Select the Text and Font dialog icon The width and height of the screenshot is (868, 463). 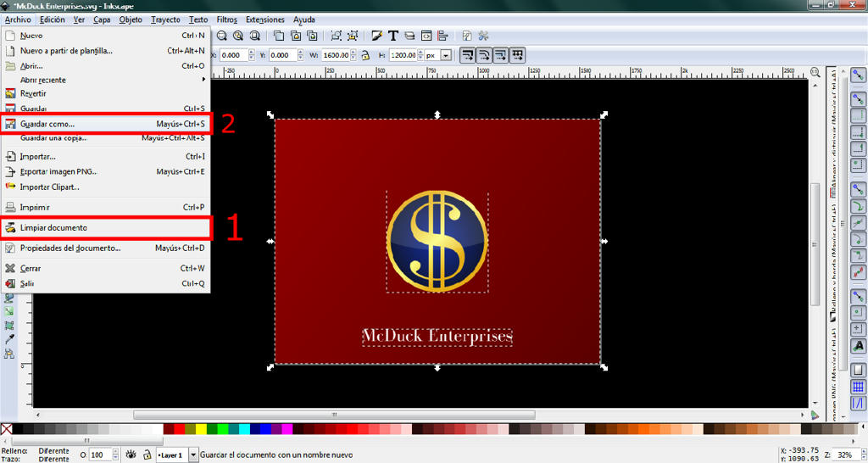[393, 36]
